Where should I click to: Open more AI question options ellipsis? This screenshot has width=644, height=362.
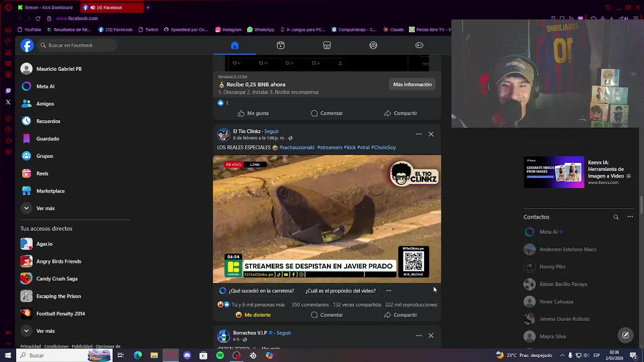tap(388, 291)
